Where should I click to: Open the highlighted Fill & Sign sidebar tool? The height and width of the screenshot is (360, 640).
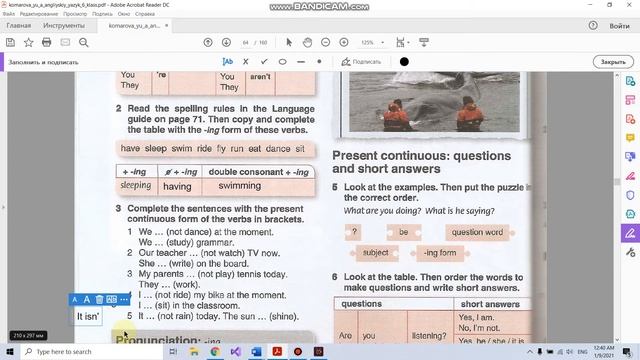[x=630, y=233]
